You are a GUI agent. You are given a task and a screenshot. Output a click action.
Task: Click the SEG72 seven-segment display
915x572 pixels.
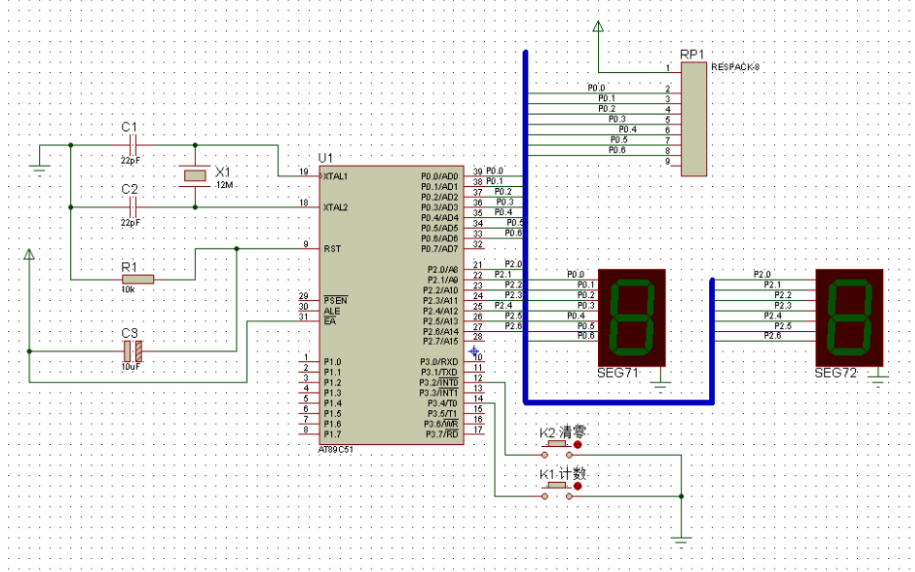pyautogui.click(x=850, y=318)
